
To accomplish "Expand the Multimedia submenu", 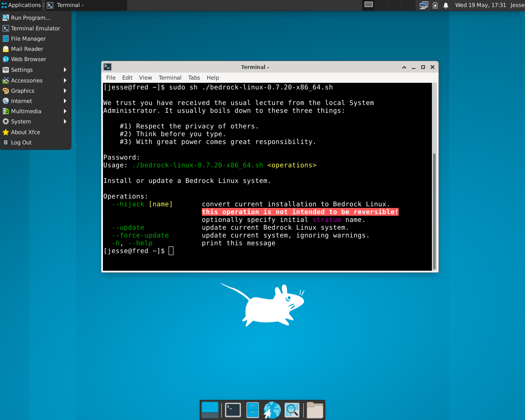I will click(36, 111).
